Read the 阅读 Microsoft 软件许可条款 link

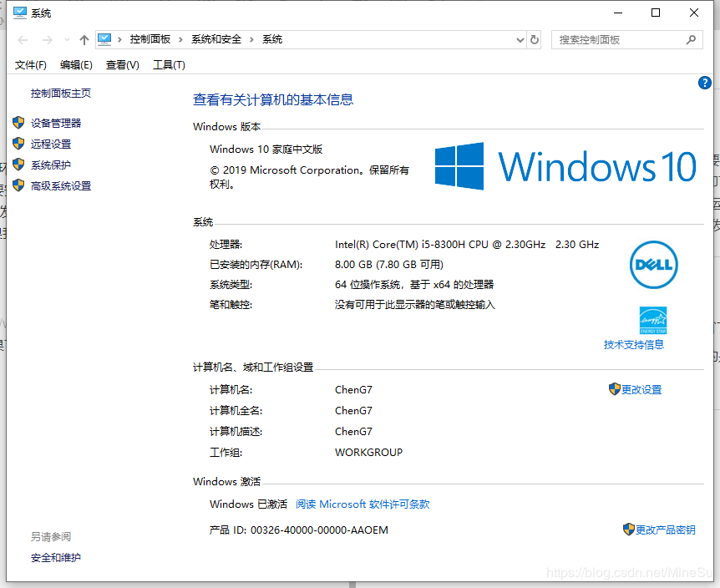(363, 504)
